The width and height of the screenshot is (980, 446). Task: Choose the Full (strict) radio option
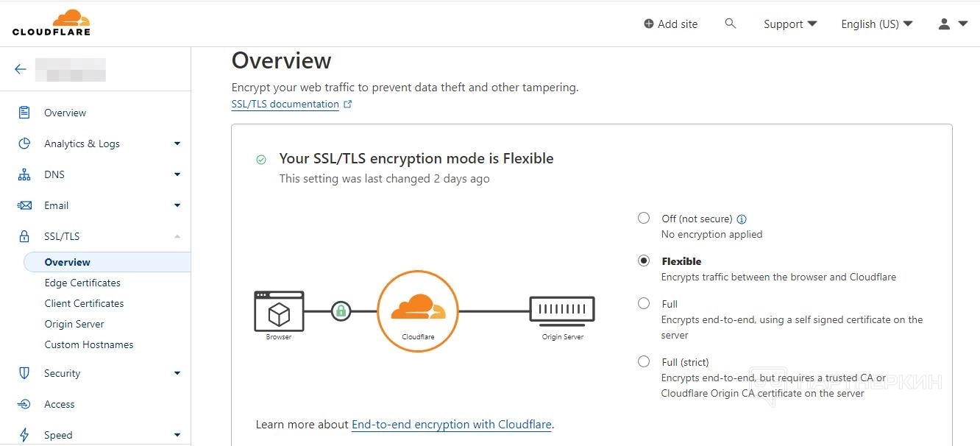click(x=644, y=361)
